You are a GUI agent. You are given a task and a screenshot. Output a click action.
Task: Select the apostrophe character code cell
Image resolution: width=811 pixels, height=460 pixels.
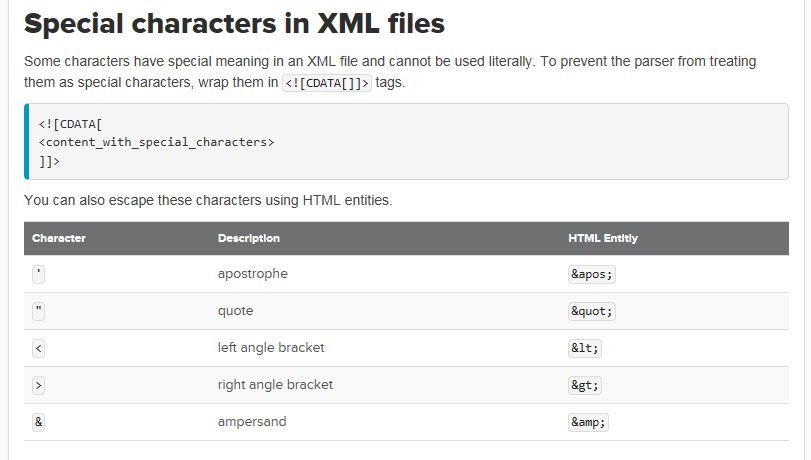38,274
